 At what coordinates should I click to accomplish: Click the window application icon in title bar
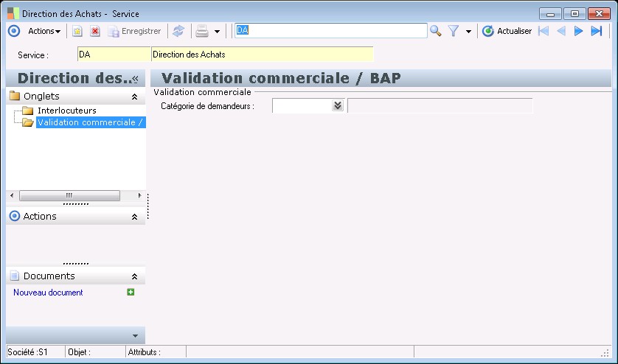coord(13,13)
